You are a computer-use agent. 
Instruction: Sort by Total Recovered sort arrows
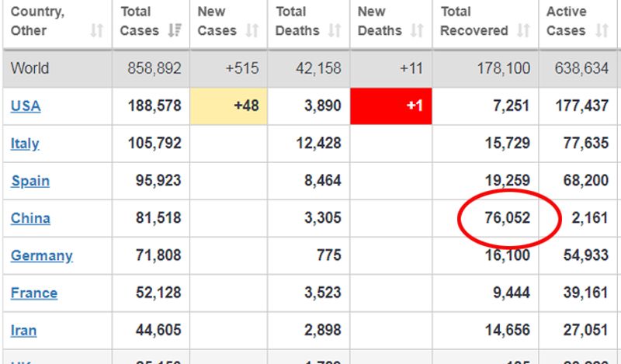coord(523,30)
